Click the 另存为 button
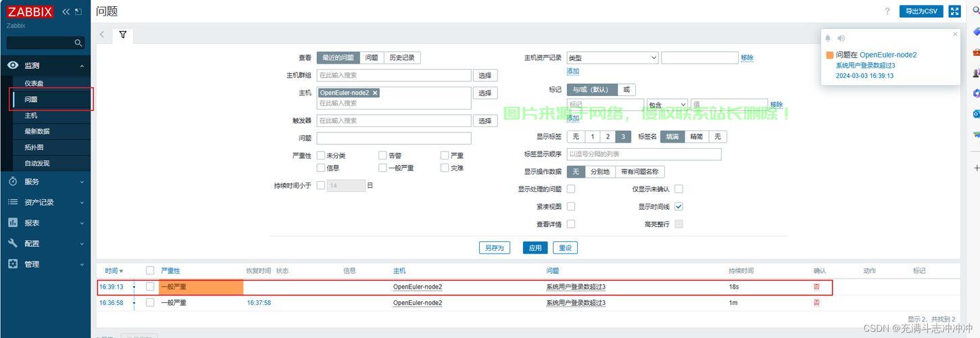 pyautogui.click(x=494, y=248)
